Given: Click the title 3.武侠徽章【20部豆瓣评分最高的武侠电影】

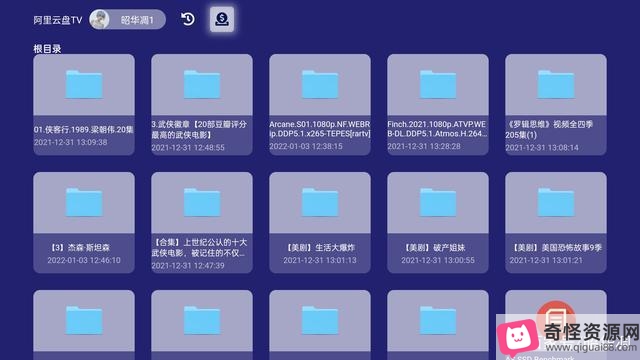Looking at the screenshot, I should (x=199, y=129).
